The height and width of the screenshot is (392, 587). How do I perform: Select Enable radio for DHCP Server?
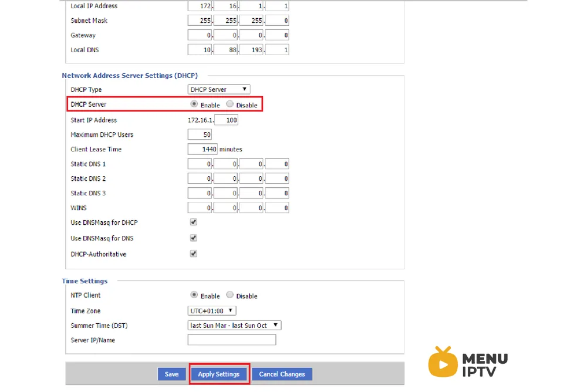(x=194, y=104)
